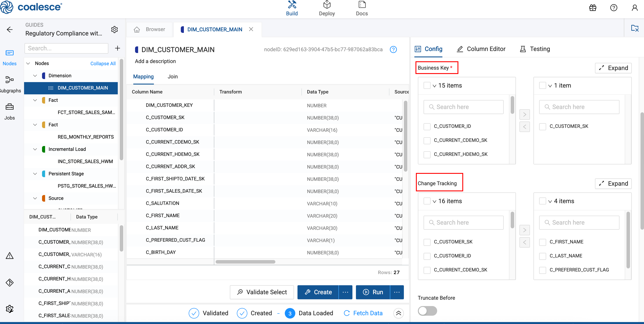This screenshot has width=644, height=324.
Task: Check C_CUSTOMER_ID in Business Key list
Action: coord(427,127)
